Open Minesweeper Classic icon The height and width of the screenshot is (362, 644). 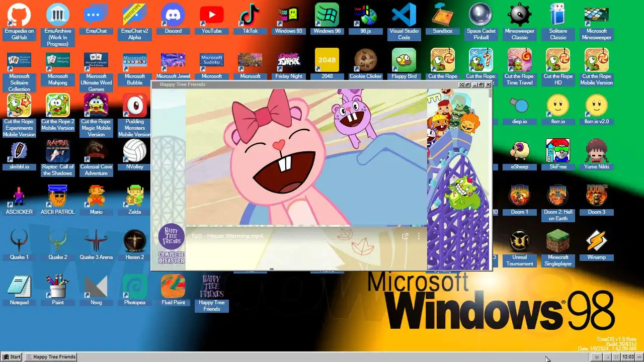(520, 22)
